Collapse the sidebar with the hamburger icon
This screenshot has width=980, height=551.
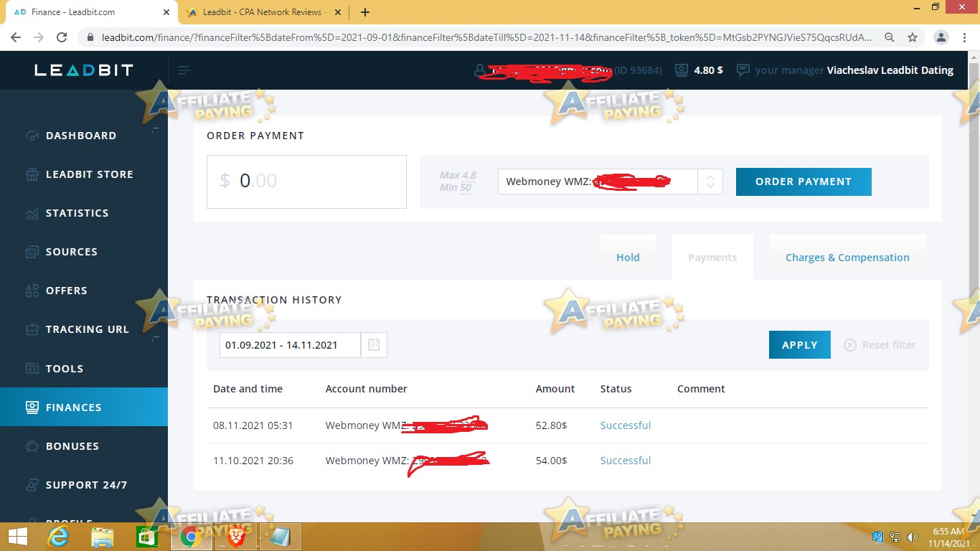point(184,70)
